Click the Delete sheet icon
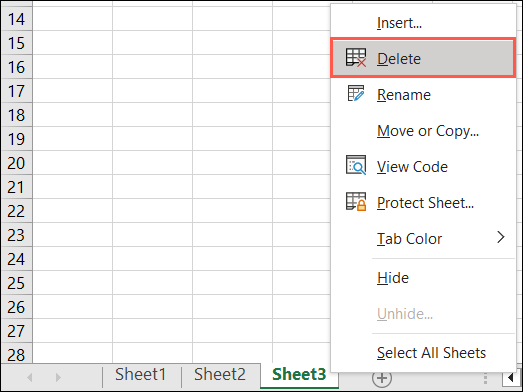 point(356,58)
